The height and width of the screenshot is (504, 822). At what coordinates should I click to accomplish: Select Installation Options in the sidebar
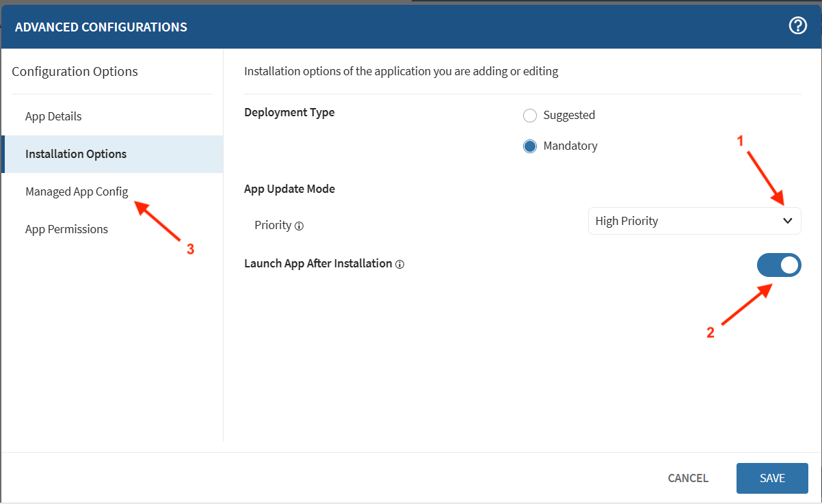76,154
